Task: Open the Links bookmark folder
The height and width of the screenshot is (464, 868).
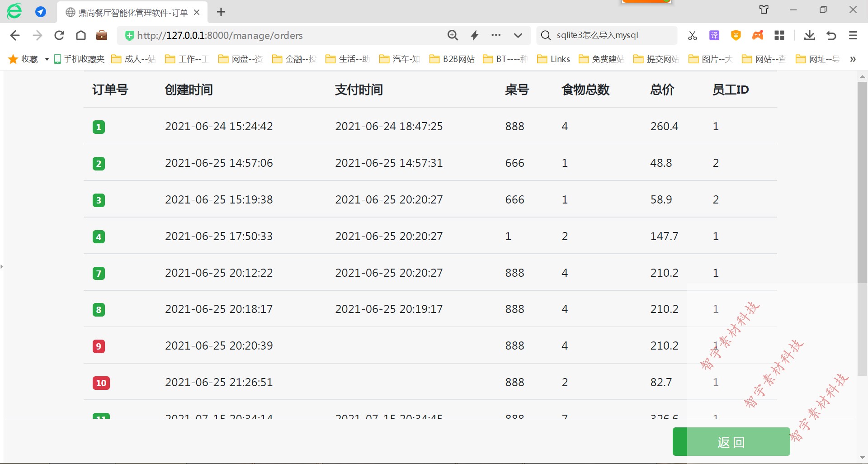Action: click(553, 59)
